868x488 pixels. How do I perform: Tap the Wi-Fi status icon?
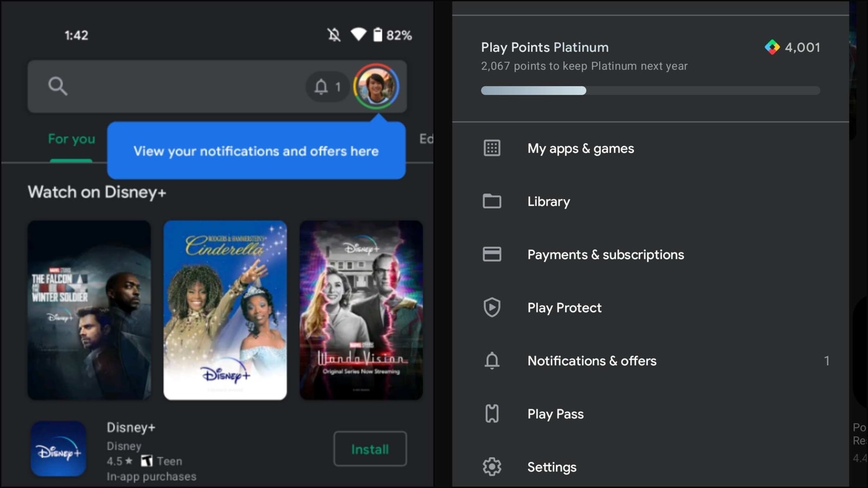click(359, 35)
